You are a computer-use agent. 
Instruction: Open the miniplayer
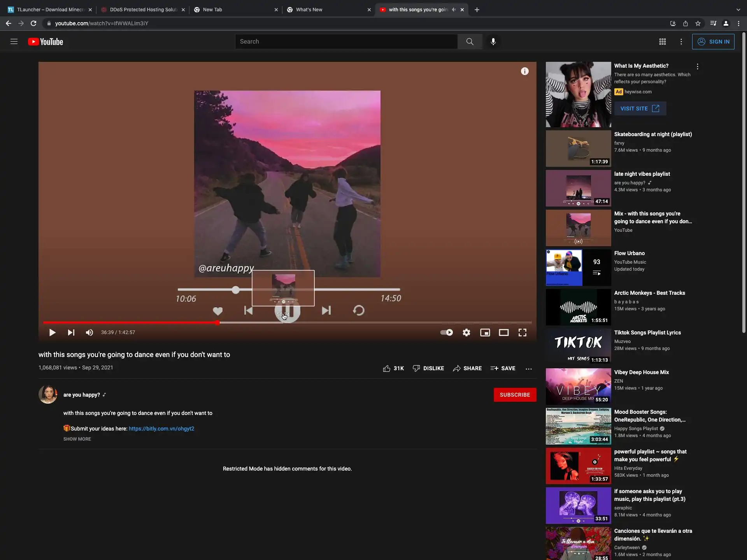tap(485, 332)
